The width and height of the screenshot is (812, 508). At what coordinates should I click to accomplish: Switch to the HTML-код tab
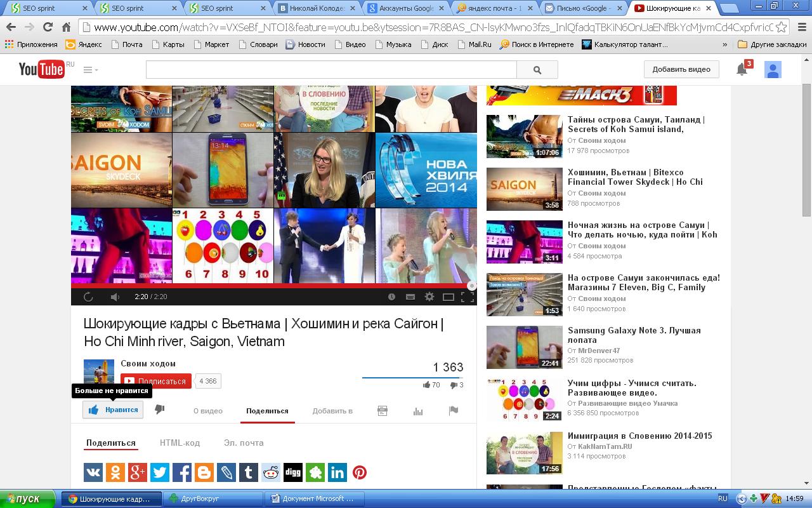tap(180, 443)
